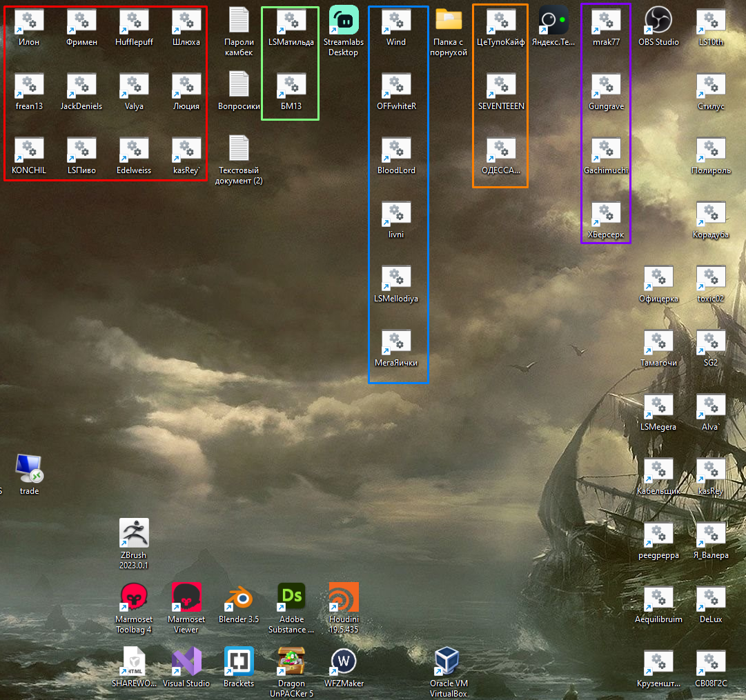Viewport: 746px width, 700px height.
Task: Click the Blender 3.5 shortcut
Action: [x=239, y=597]
